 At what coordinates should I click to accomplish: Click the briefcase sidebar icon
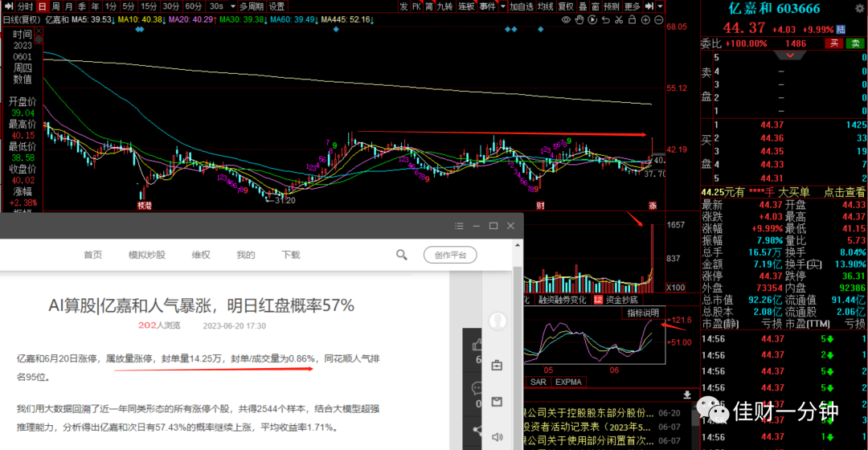497,366
